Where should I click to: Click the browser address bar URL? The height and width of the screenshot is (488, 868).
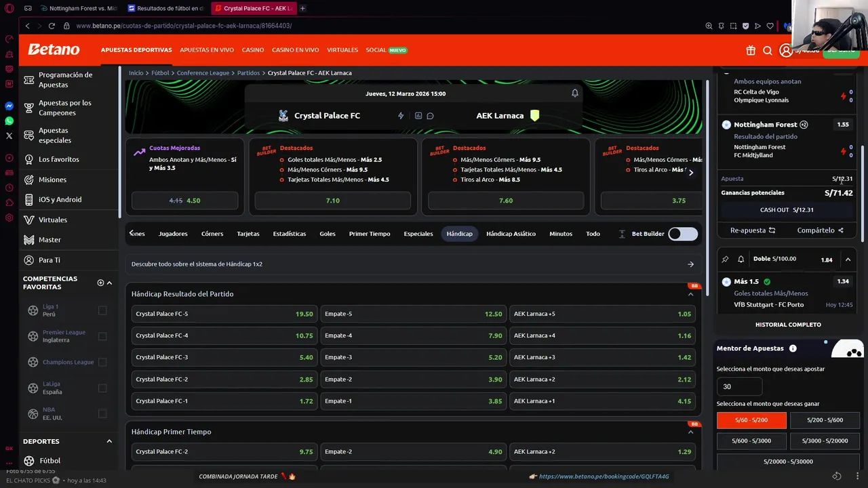click(x=184, y=26)
